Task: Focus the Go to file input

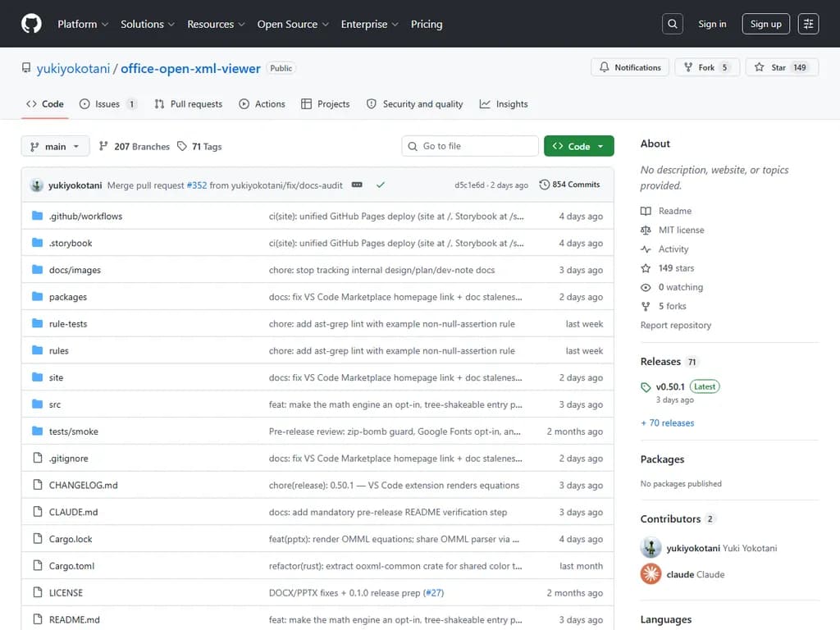Action: point(470,146)
